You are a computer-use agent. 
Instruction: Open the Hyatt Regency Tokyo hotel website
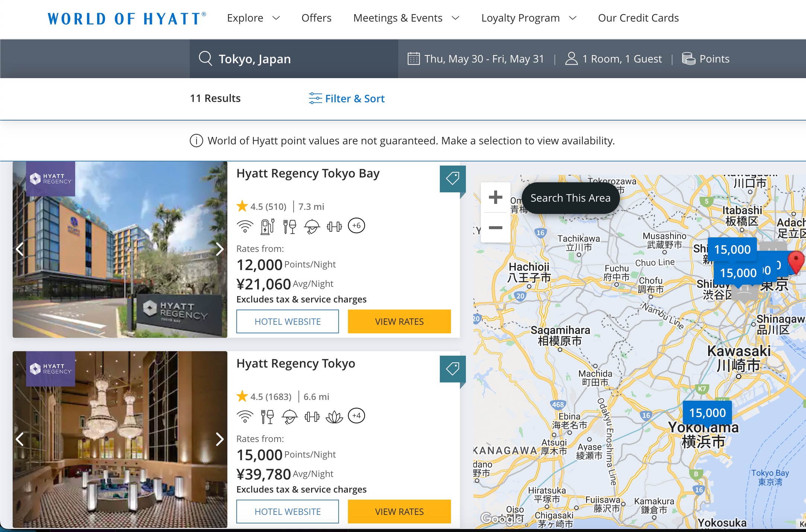[x=287, y=512]
